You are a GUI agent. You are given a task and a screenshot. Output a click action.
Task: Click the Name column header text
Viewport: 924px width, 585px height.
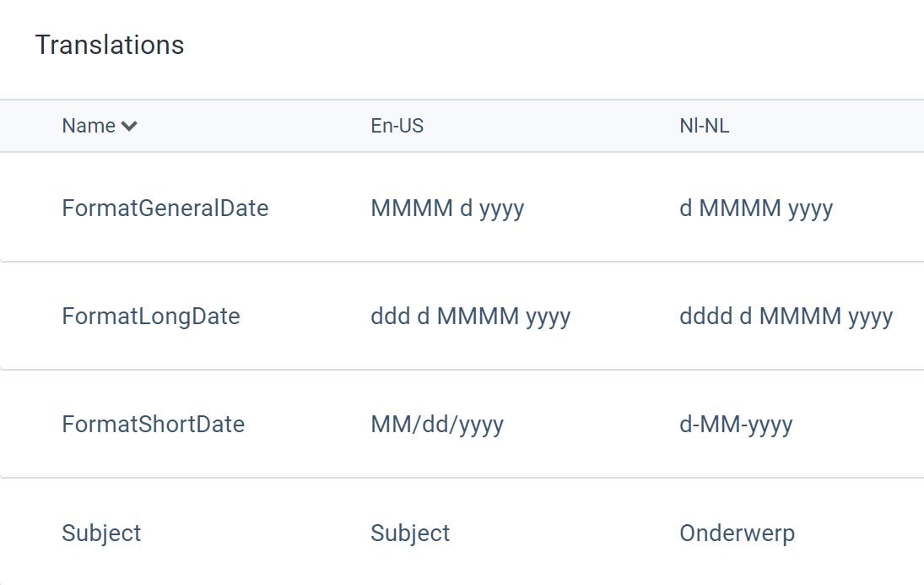pos(89,126)
